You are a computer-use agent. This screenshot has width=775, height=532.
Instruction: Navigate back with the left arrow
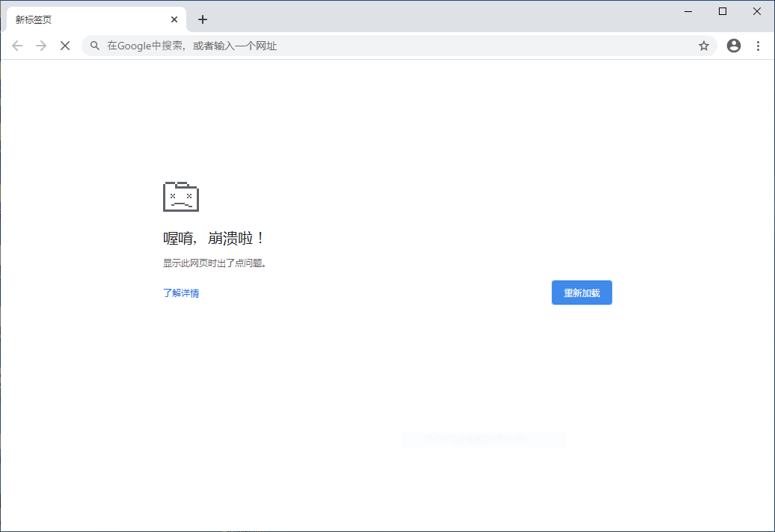pyautogui.click(x=17, y=46)
